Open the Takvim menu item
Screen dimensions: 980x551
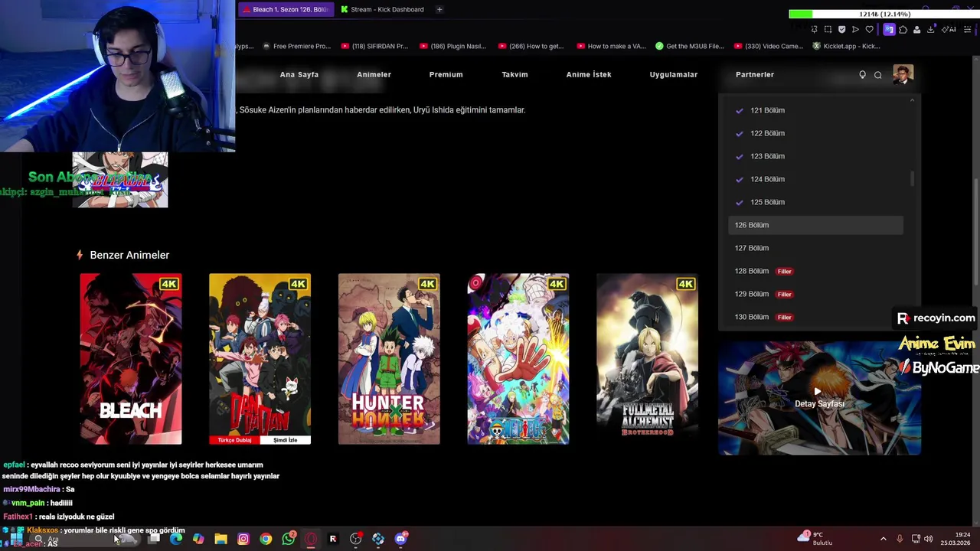point(514,74)
